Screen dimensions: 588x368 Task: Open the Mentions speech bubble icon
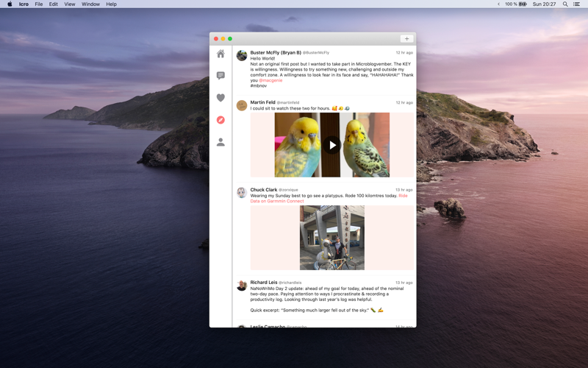point(220,76)
